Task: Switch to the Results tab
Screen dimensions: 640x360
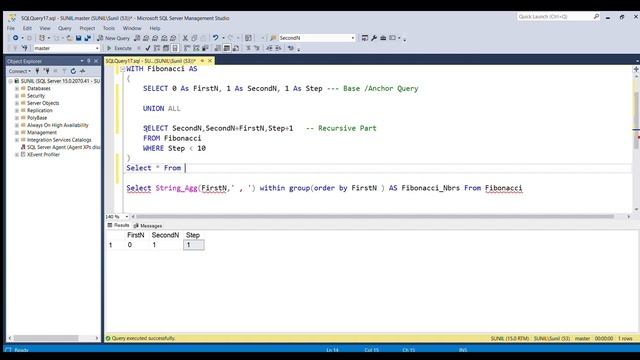Action: point(118,225)
